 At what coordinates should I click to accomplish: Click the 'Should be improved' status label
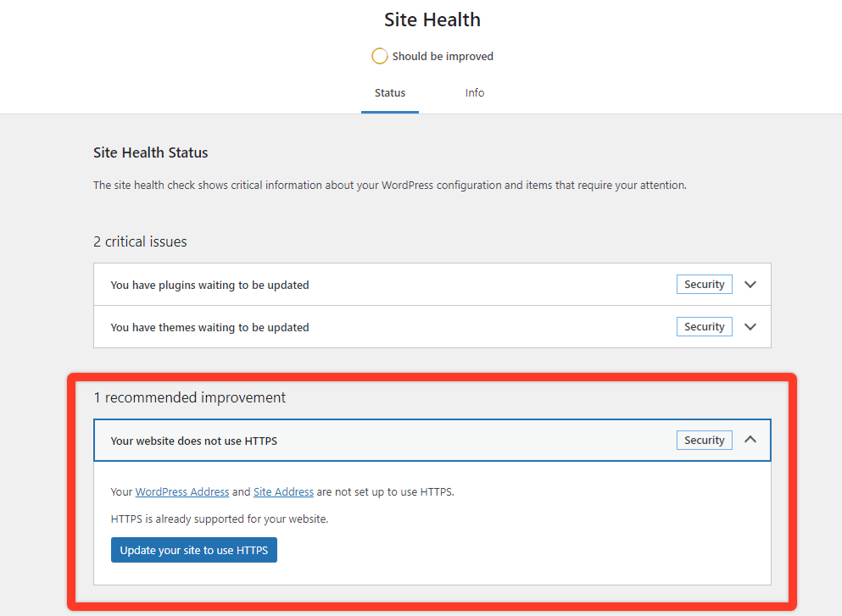pos(443,56)
